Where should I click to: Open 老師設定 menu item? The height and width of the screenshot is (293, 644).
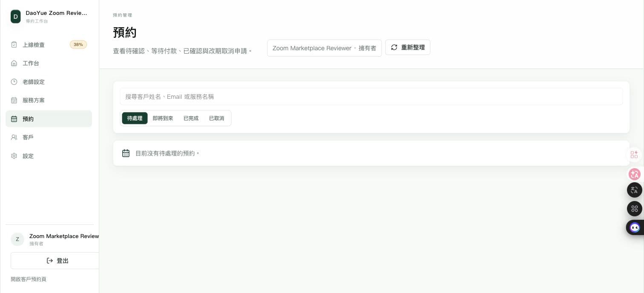coord(49,82)
